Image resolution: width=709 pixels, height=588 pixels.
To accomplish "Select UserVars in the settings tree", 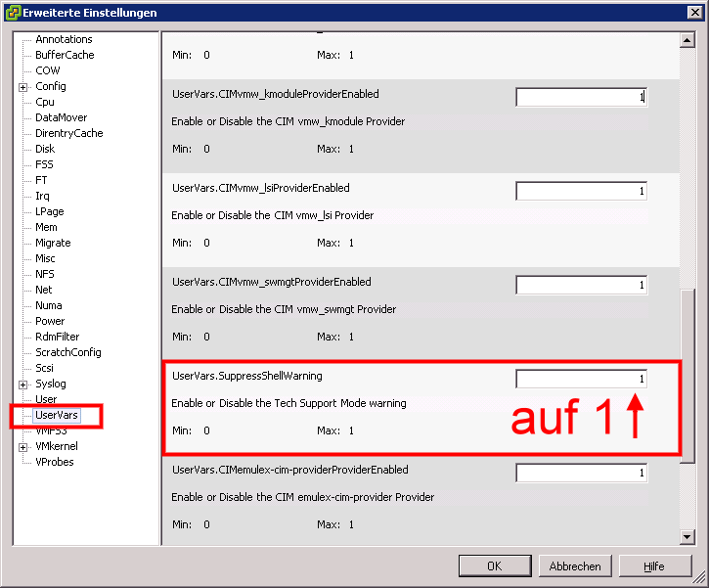I will click(x=56, y=415).
